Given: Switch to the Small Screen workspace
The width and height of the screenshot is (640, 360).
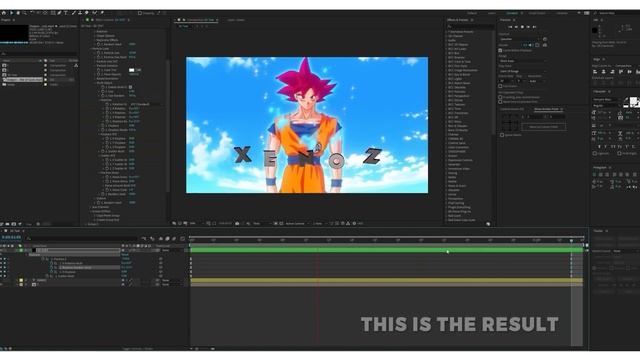Looking at the screenshot, I should 537,13.
